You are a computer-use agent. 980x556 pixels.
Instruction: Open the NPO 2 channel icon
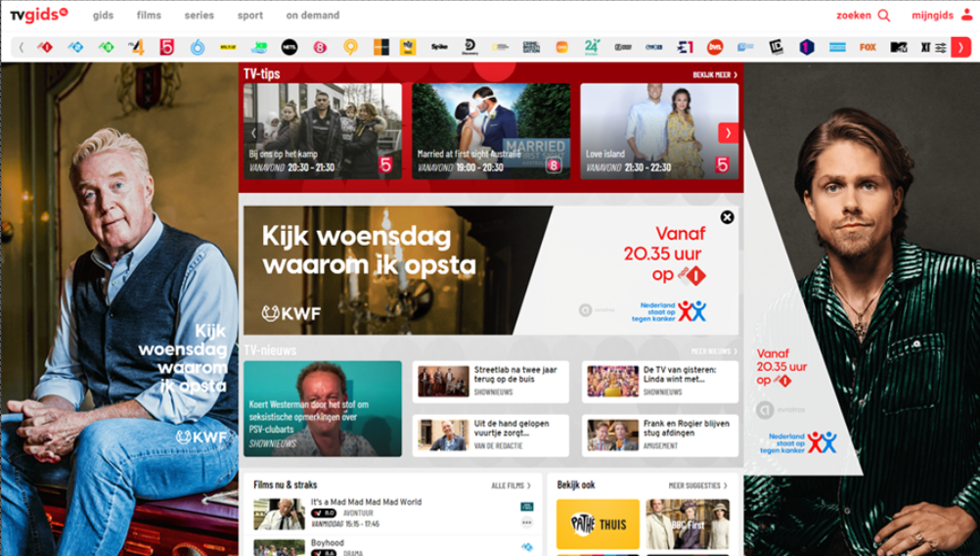click(75, 47)
